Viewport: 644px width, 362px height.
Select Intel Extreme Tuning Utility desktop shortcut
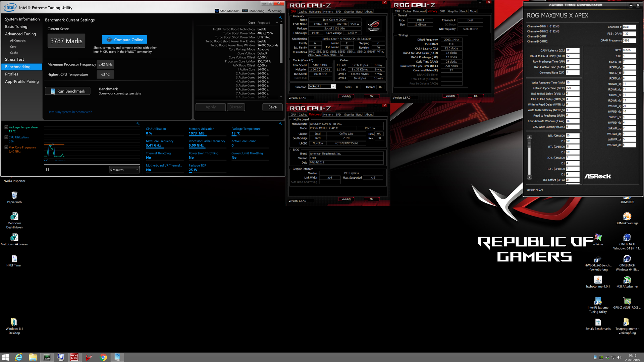pyautogui.click(x=598, y=305)
